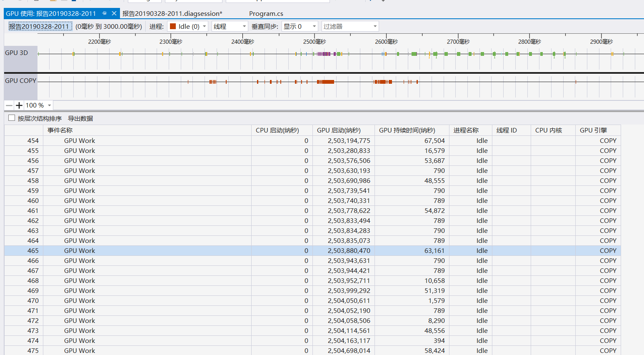The height and width of the screenshot is (355, 644).
Task: Click duration value 16,579
Action: pyautogui.click(x=434, y=151)
